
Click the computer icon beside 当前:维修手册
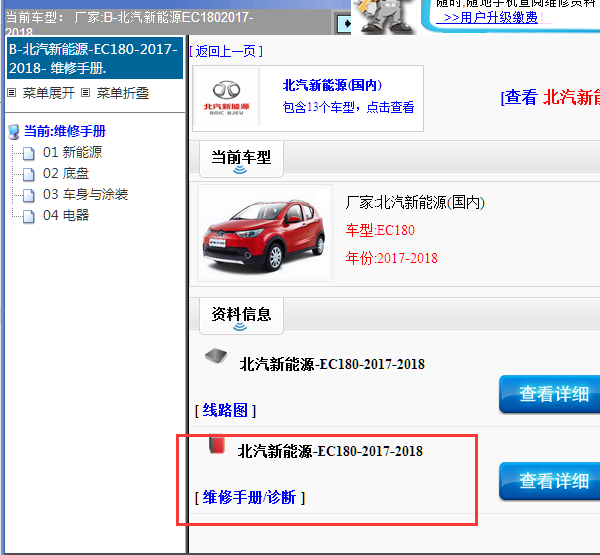point(14,132)
